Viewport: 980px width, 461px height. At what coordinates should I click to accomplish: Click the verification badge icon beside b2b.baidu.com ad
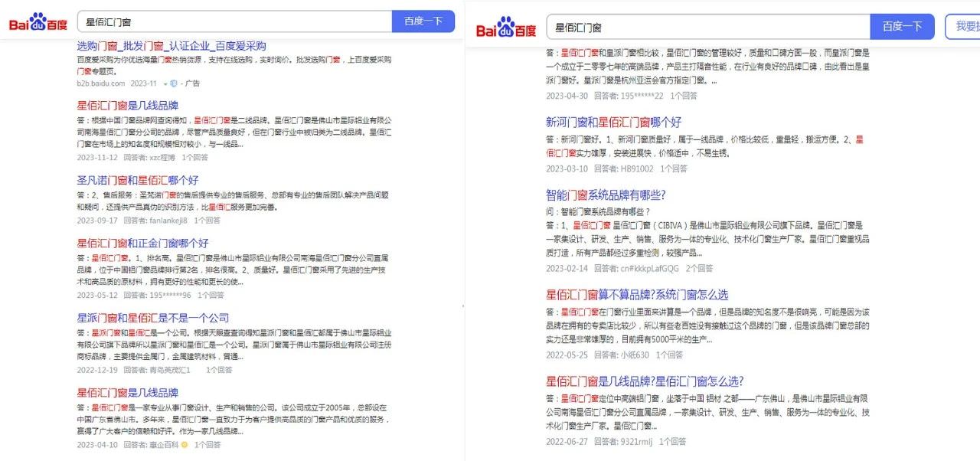[x=174, y=83]
